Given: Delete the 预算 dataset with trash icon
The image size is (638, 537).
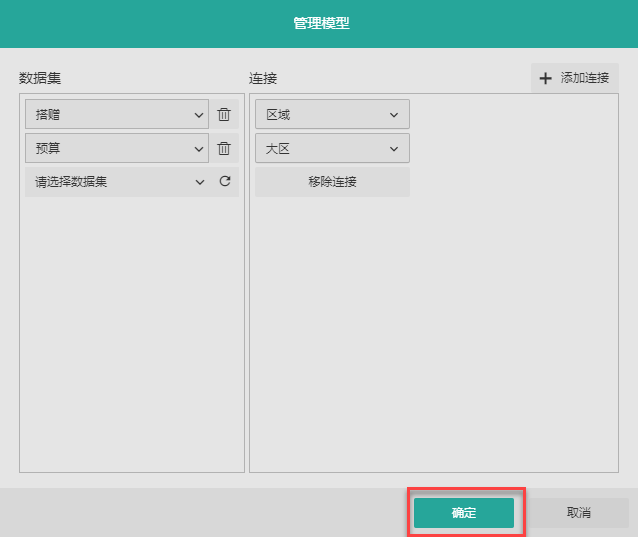Looking at the screenshot, I should (224, 148).
